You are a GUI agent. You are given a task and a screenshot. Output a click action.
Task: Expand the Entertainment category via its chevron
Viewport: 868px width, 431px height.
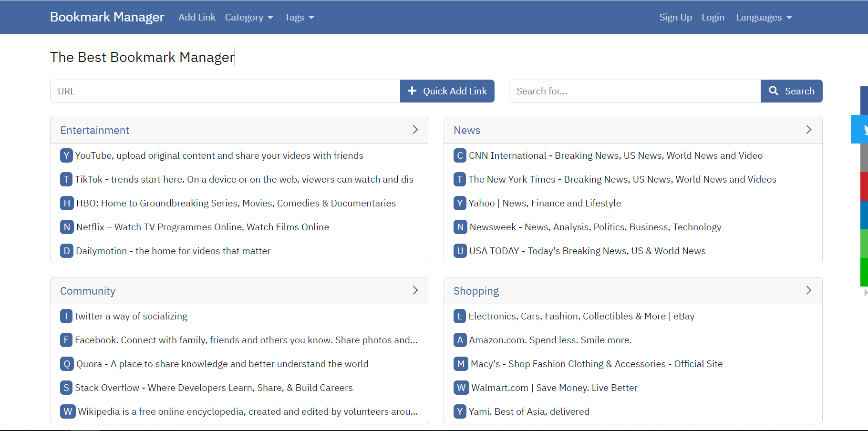click(x=415, y=130)
